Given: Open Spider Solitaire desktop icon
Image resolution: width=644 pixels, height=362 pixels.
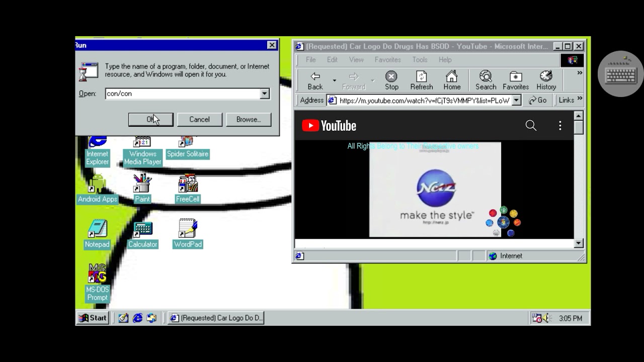Looking at the screenshot, I should point(187,147).
